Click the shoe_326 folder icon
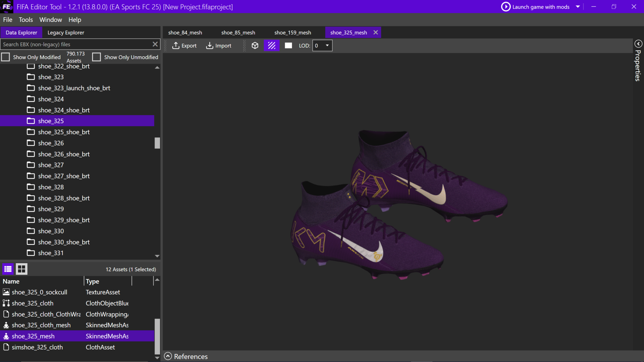 [x=31, y=143]
